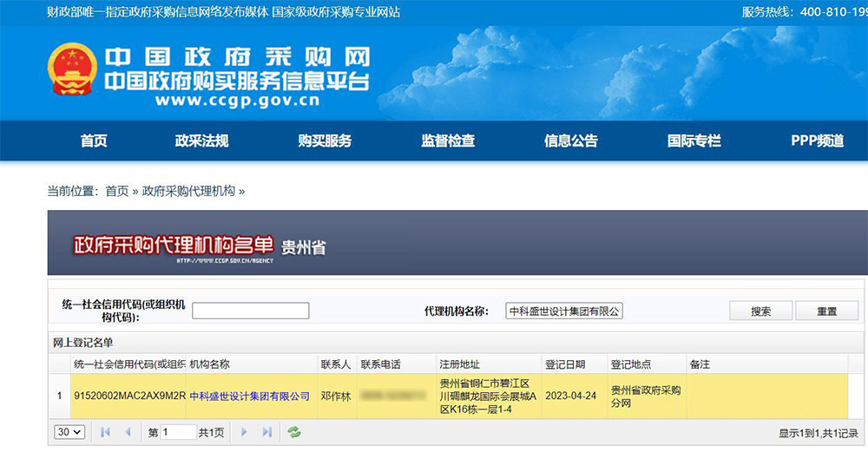Sort by 联系人 column header

point(337,364)
